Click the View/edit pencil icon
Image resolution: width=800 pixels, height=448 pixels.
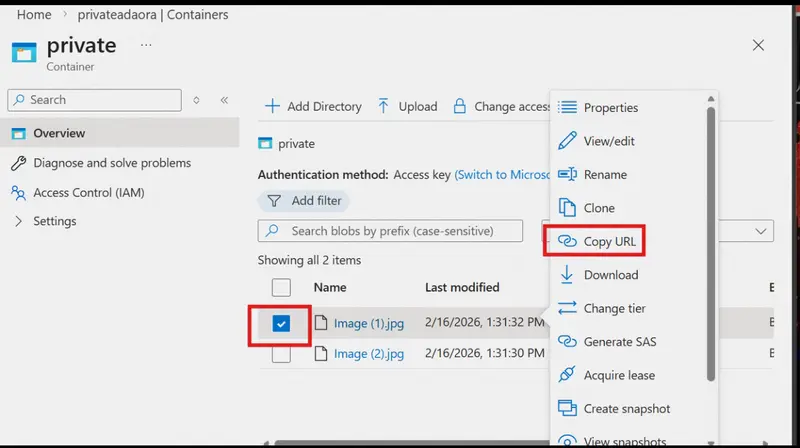pos(567,140)
